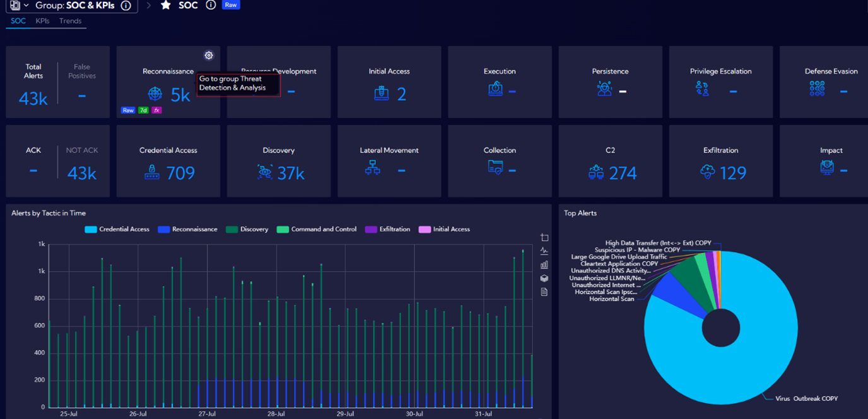The width and height of the screenshot is (868, 419).
Task: Open the Reconnaissance widget settings gear
Action: pyautogui.click(x=209, y=55)
